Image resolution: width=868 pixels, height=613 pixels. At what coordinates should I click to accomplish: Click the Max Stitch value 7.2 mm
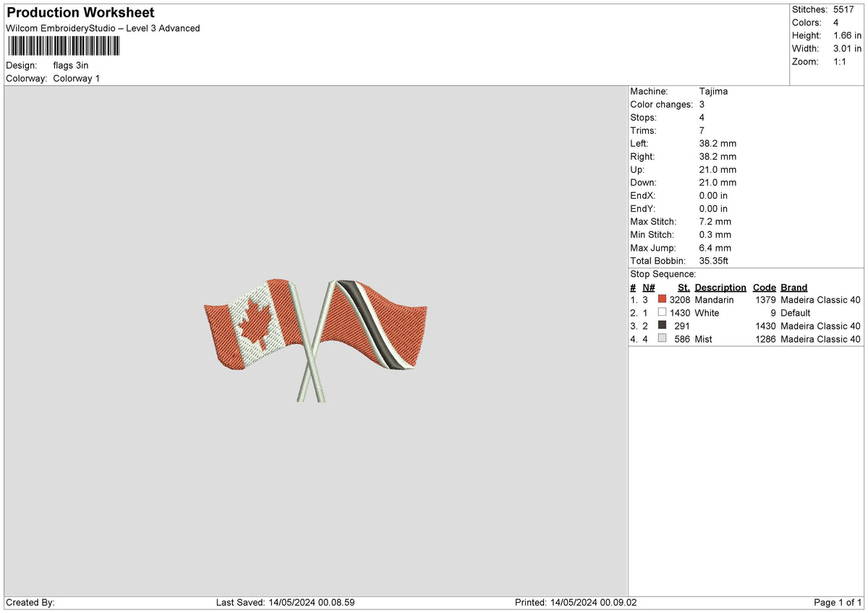tap(715, 221)
